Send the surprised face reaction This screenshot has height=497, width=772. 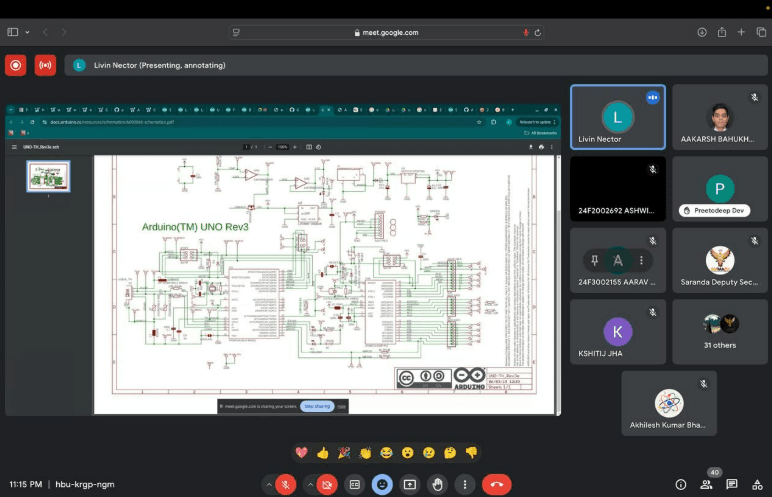click(x=408, y=452)
